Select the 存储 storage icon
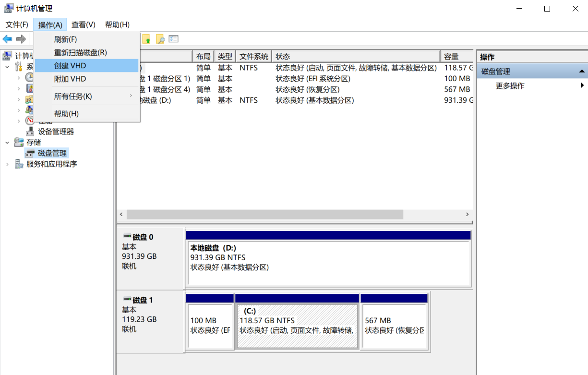 [x=18, y=142]
